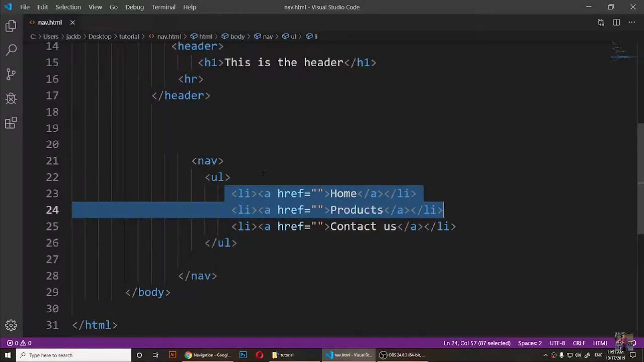Open the Explorer view in activity bar
This screenshot has height=362, width=644.
[x=11, y=26]
